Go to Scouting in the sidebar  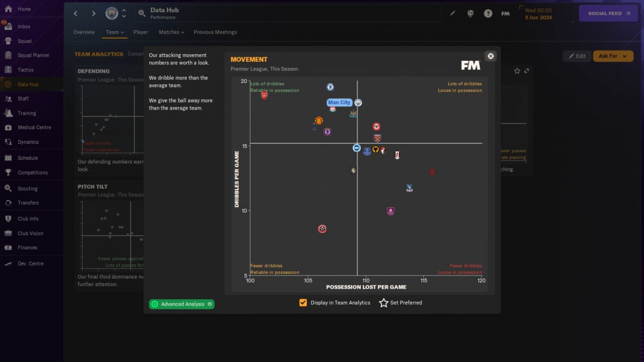point(27,189)
